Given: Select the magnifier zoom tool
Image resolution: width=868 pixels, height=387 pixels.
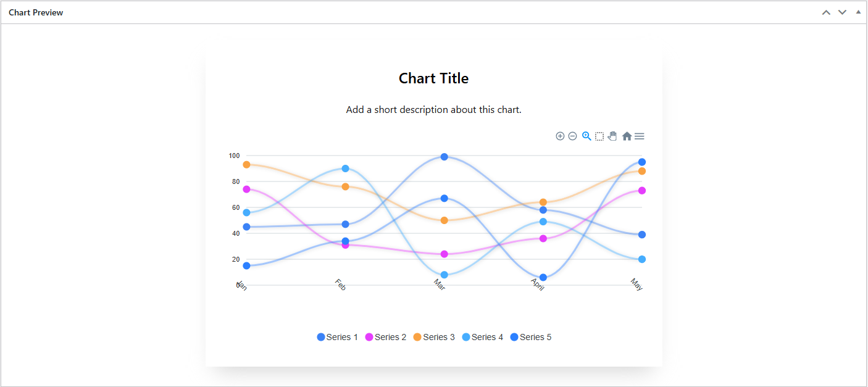Looking at the screenshot, I should (x=586, y=136).
